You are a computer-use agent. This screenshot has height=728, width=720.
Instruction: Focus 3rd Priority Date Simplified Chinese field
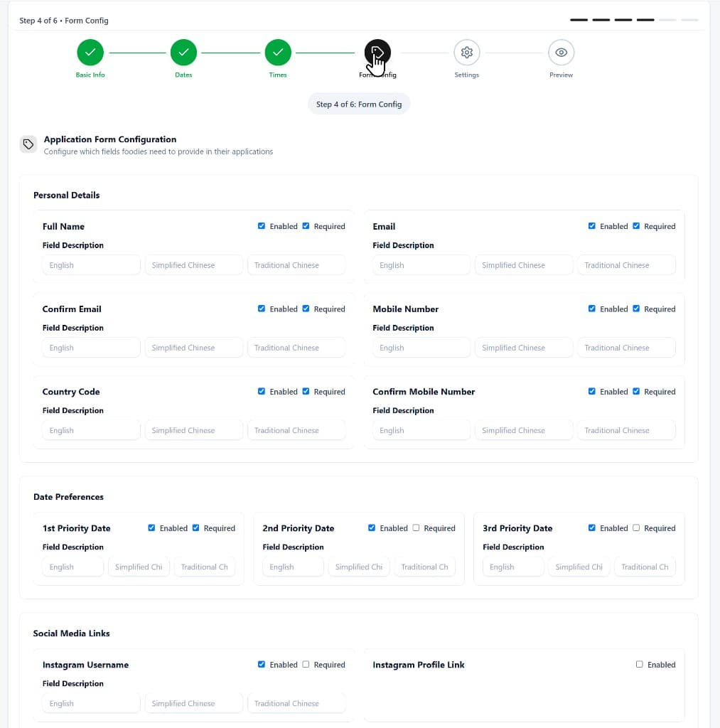point(579,567)
